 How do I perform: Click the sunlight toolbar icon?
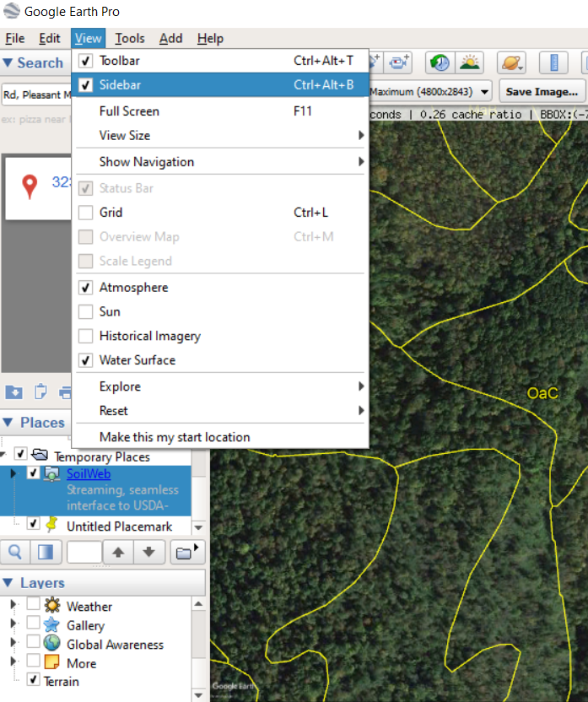[x=469, y=63]
